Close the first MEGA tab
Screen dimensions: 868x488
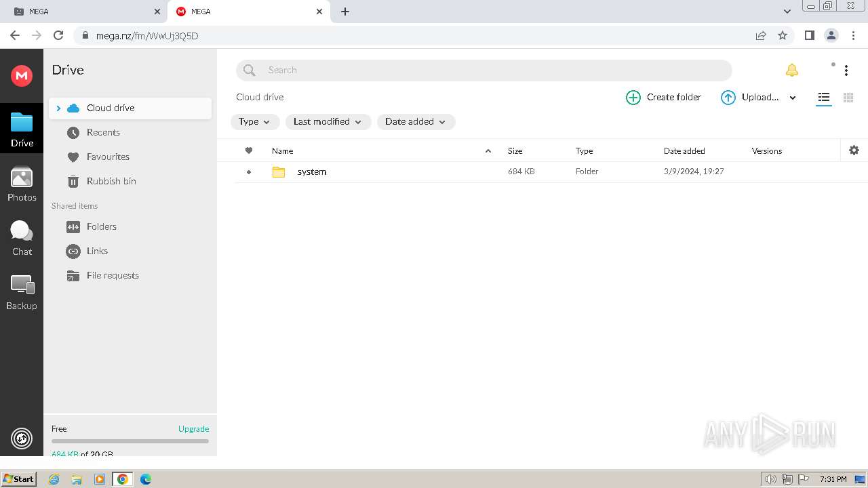(x=157, y=12)
